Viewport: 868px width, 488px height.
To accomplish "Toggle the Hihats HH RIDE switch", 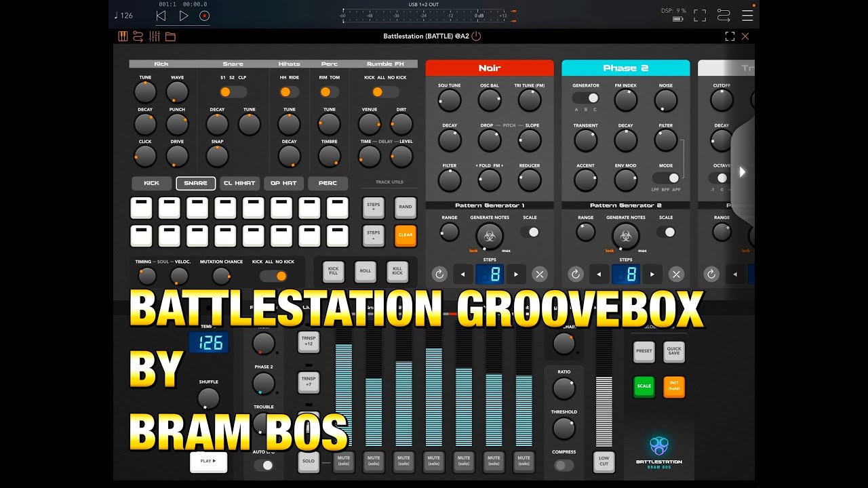I will pyautogui.click(x=289, y=91).
